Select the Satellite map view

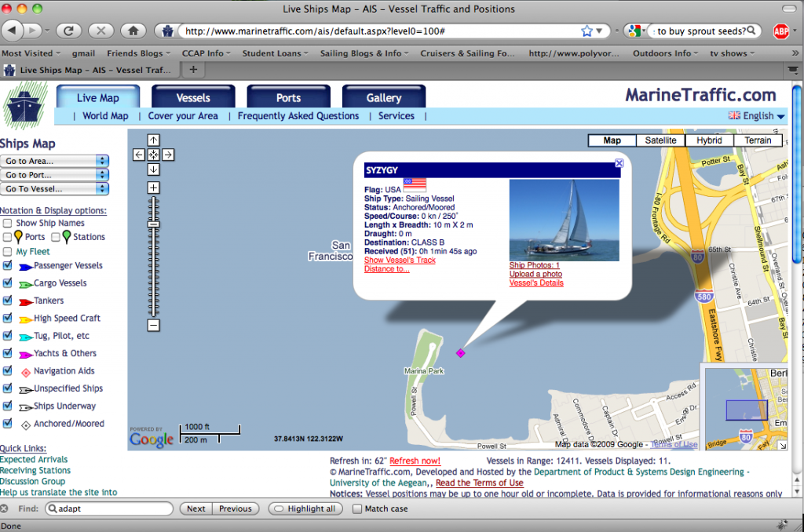click(x=660, y=140)
